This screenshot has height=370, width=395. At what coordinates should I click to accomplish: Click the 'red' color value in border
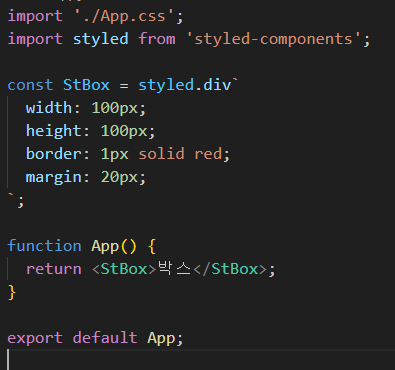[x=208, y=154]
